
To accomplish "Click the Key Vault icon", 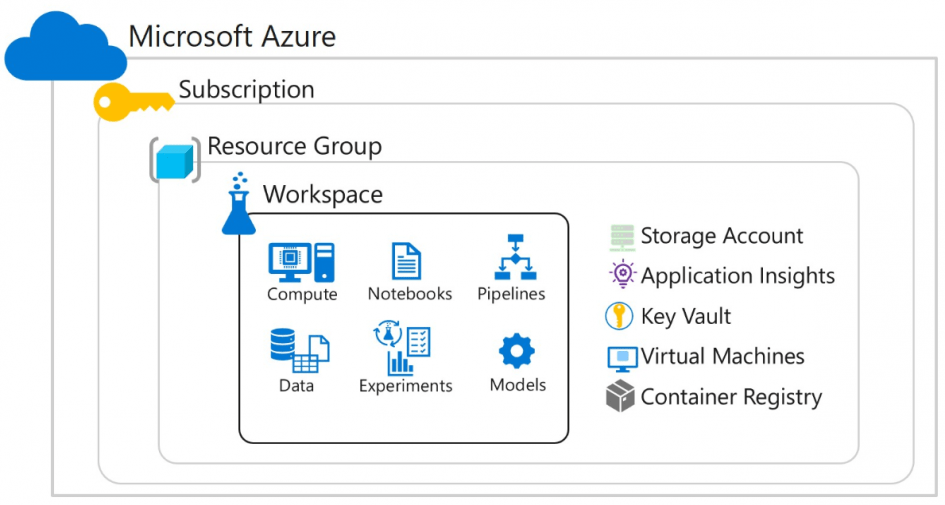I will [620, 317].
